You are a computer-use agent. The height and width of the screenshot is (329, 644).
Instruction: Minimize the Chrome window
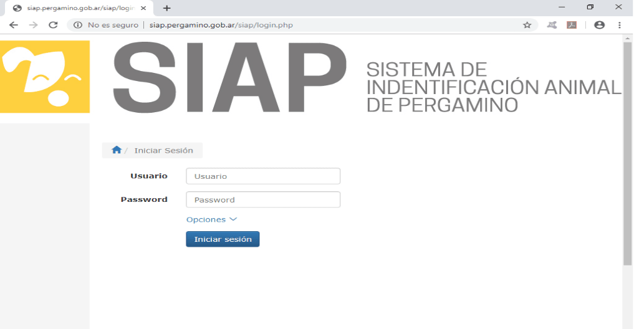(x=562, y=7)
